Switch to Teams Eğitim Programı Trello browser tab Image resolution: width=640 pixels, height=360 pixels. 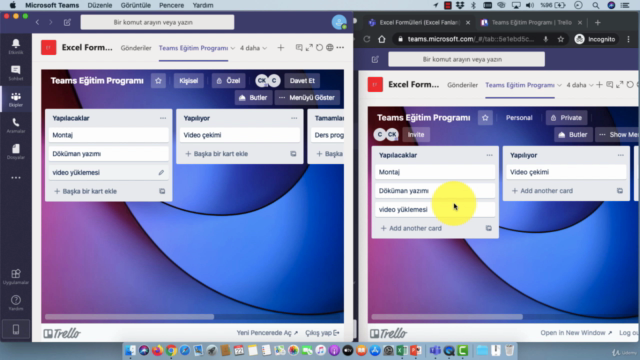pyautogui.click(x=531, y=22)
